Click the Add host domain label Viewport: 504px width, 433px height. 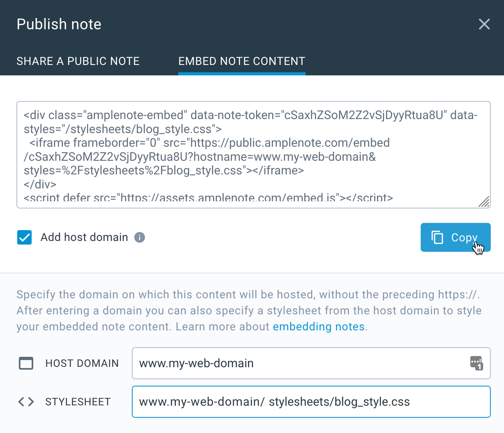tap(84, 237)
